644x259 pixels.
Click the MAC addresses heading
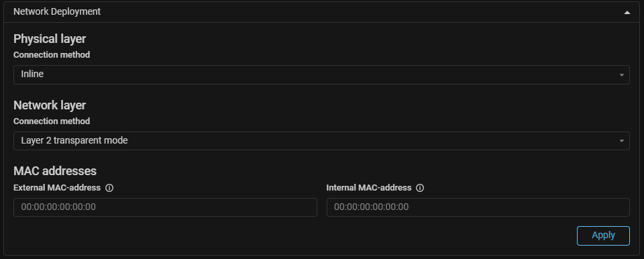click(x=55, y=171)
